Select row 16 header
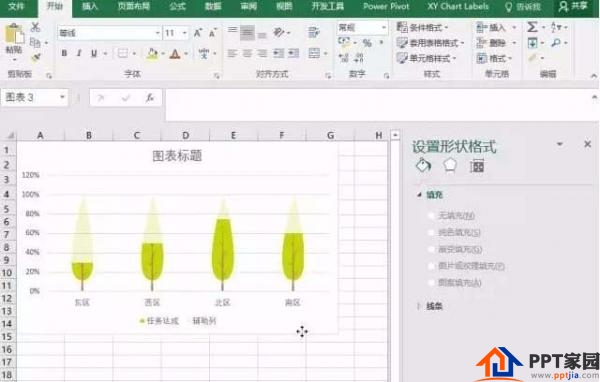 pos(7,349)
